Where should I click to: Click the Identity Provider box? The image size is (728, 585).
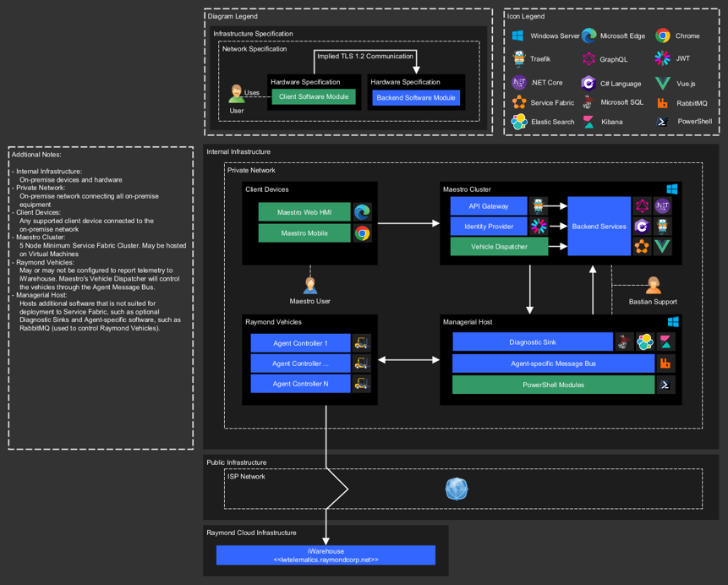488,227
